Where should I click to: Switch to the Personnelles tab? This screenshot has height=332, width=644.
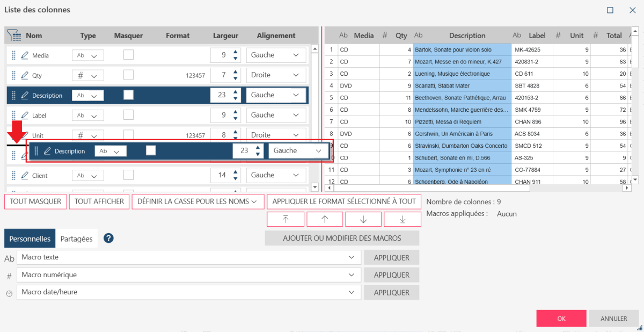pyautogui.click(x=30, y=239)
